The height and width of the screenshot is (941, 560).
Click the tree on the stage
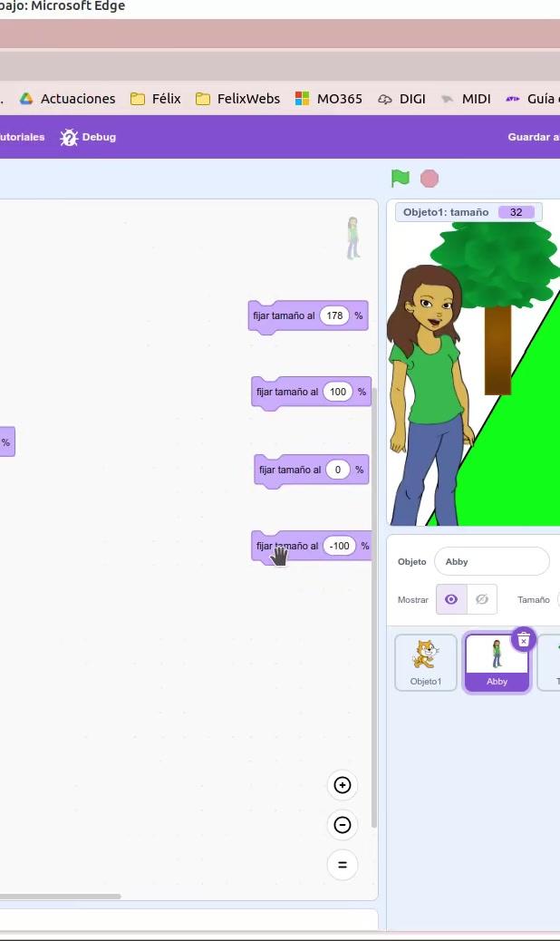click(x=497, y=306)
